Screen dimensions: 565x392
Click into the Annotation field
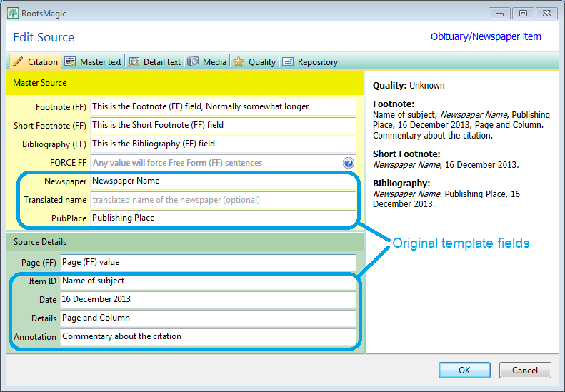tap(208, 337)
